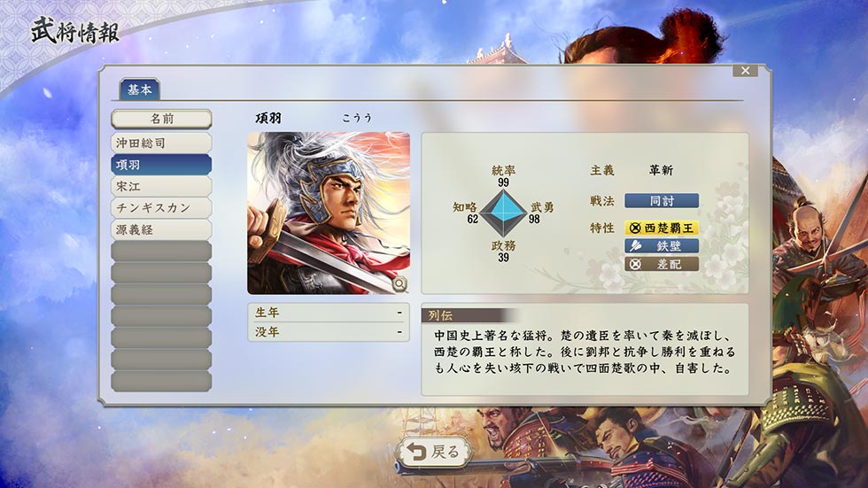Viewport: 868px width, 488px height.
Task: Click the crossed-circle icon on 西楚覇王 trait
Action: click(636, 228)
